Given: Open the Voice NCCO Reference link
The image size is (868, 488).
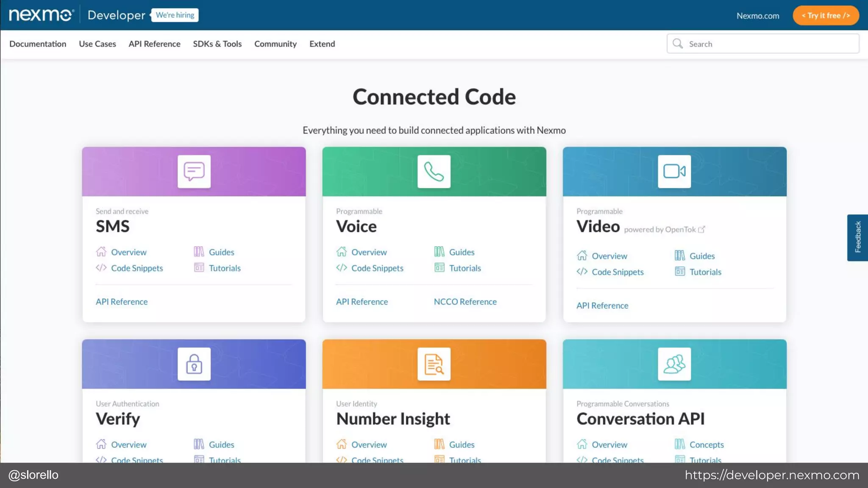Looking at the screenshot, I should [465, 302].
